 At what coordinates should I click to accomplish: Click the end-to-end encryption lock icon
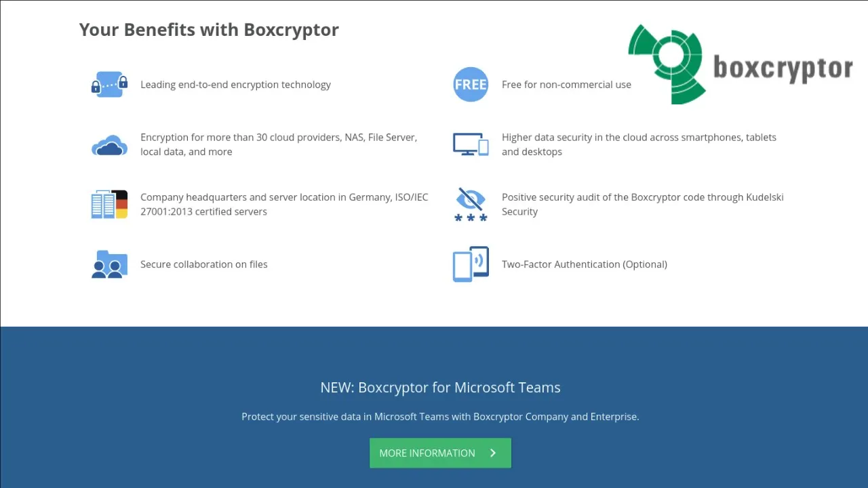tap(109, 85)
